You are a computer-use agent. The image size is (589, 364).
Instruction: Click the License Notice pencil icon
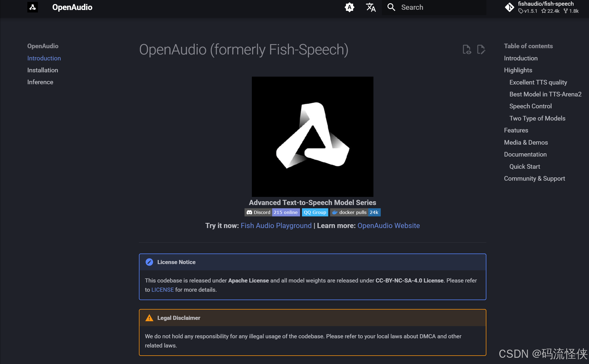coord(149,262)
